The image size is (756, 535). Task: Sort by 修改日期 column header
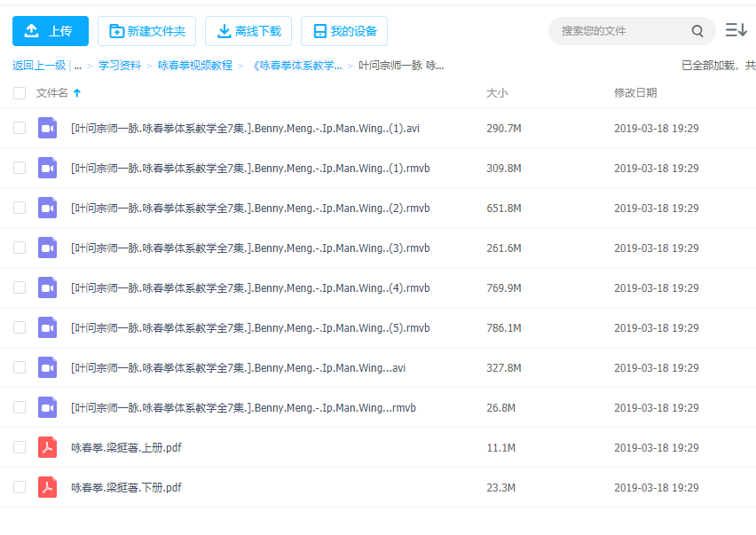pyautogui.click(x=635, y=93)
